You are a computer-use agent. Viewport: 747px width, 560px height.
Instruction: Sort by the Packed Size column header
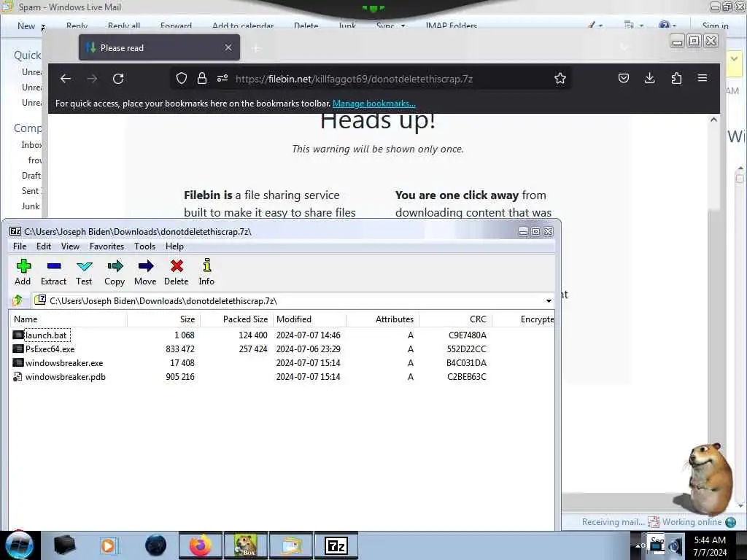[236, 319]
